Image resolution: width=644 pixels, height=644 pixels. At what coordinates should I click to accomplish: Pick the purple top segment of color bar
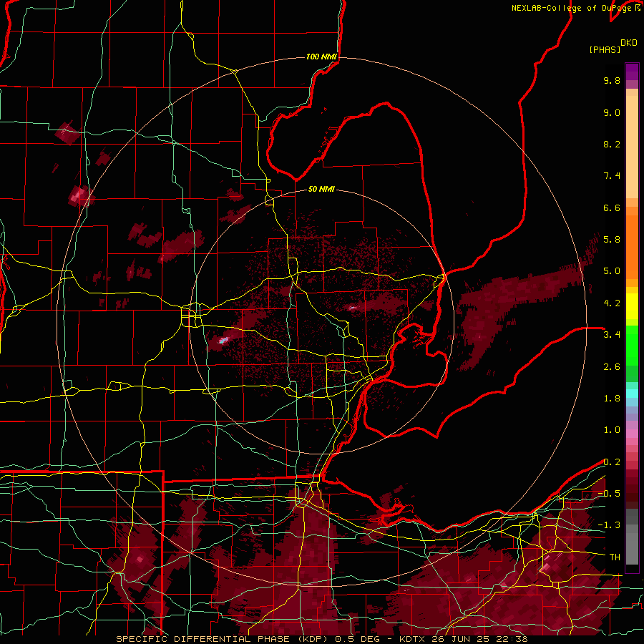point(632,72)
